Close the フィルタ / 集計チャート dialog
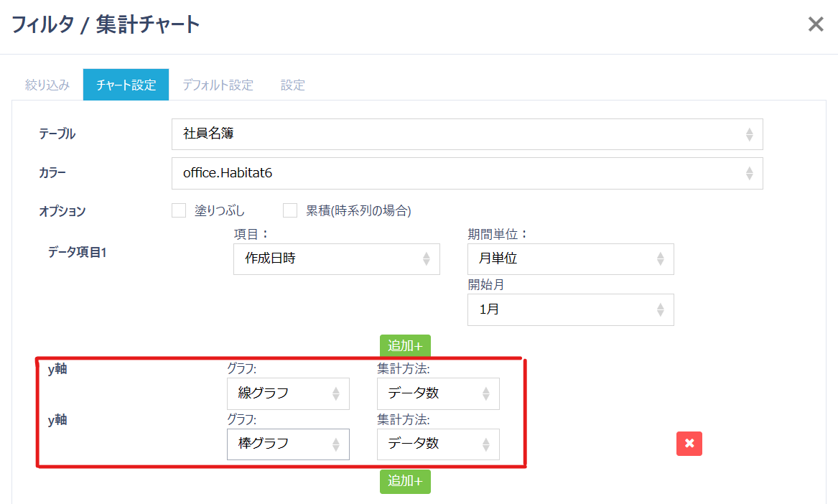838x504 pixels. coord(816,25)
